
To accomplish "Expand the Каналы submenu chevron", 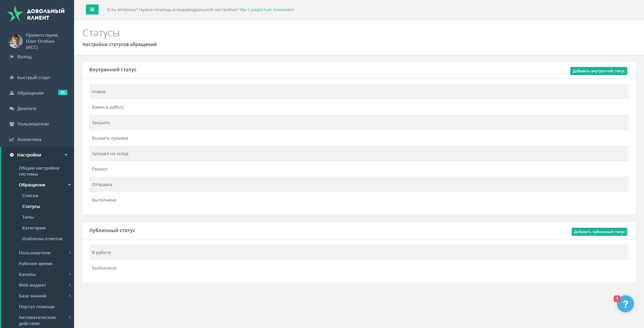I will (70, 274).
